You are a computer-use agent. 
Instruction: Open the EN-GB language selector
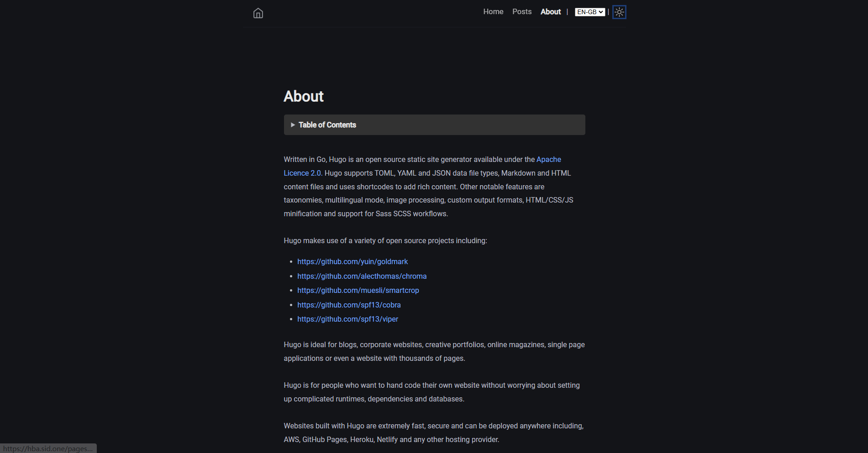590,12
